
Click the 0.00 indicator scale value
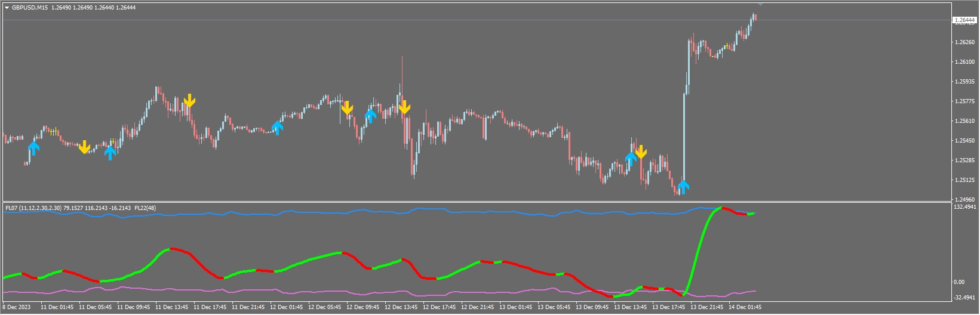tap(960, 282)
